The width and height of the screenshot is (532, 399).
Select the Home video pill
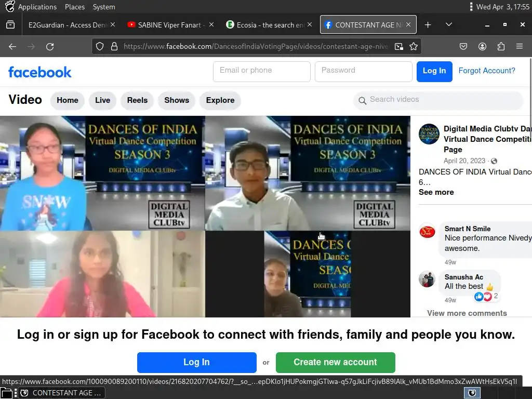pyautogui.click(x=68, y=100)
